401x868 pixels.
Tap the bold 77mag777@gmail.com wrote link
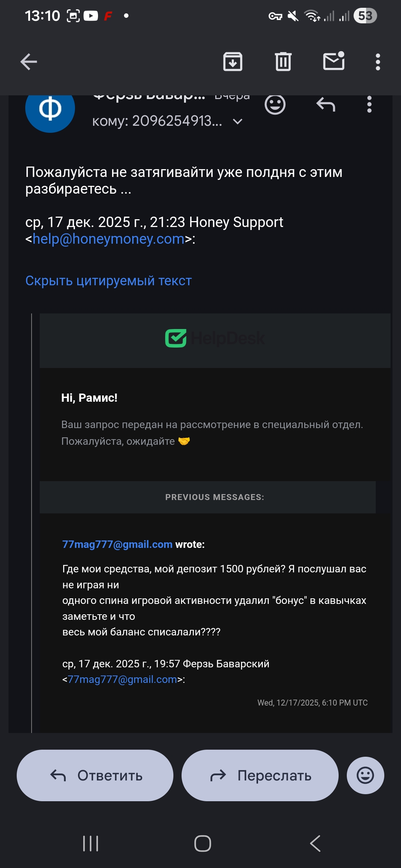[117, 544]
